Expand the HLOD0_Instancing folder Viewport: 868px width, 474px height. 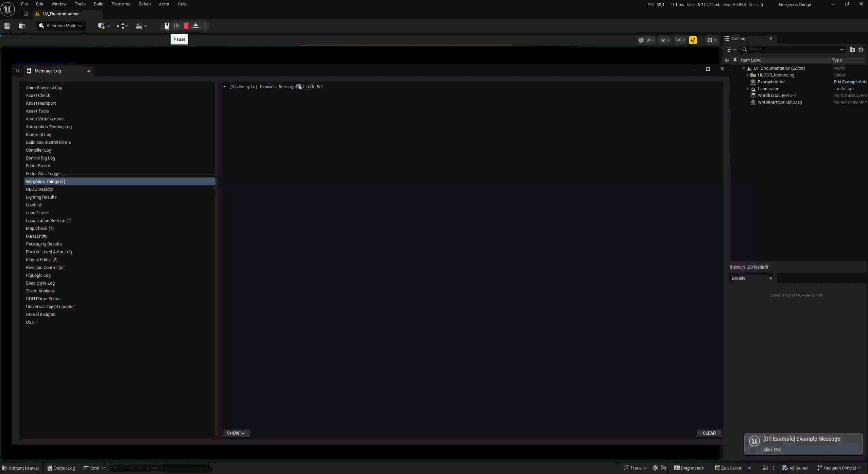pos(748,75)
